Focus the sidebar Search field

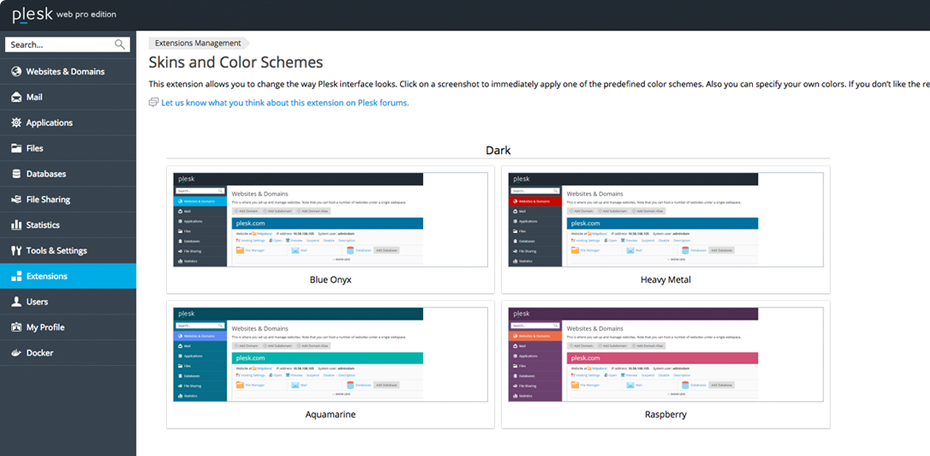(x=68, y=44)
